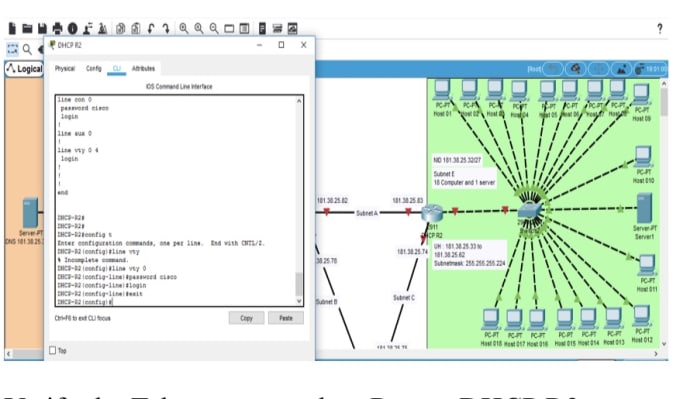680x399 pixels.
Task: Toggle the Top checkbox
Action: (x=52, y=350)
